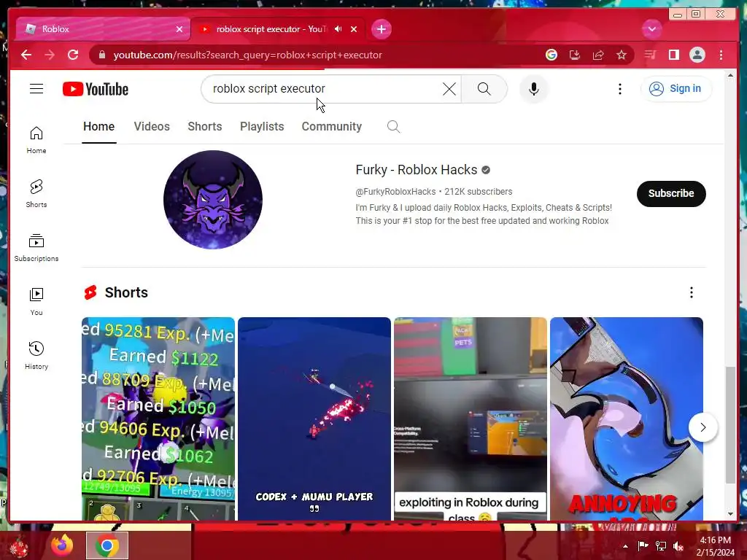Click the scrollbar up arrow

[x=730, y=75]
